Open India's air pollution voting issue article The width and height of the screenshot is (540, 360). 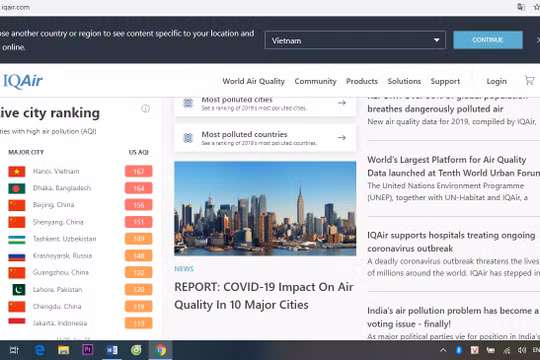point(453,317)
